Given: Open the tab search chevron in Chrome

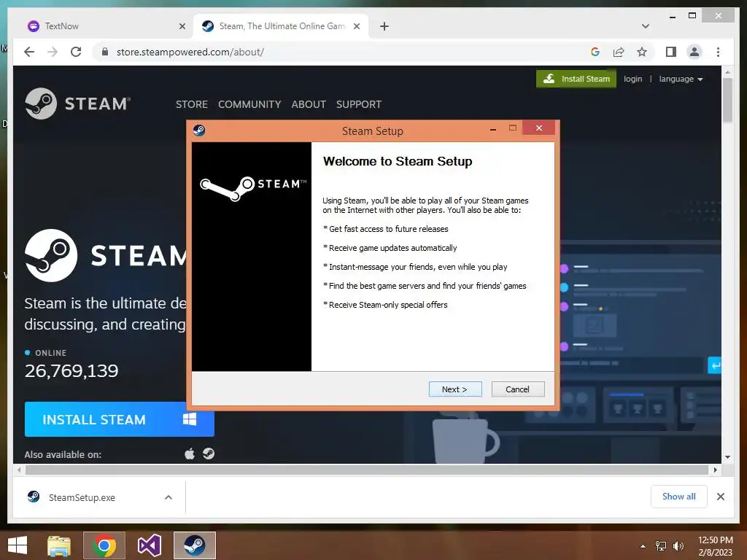Looking at the screenshot, I should coord(646,26).
